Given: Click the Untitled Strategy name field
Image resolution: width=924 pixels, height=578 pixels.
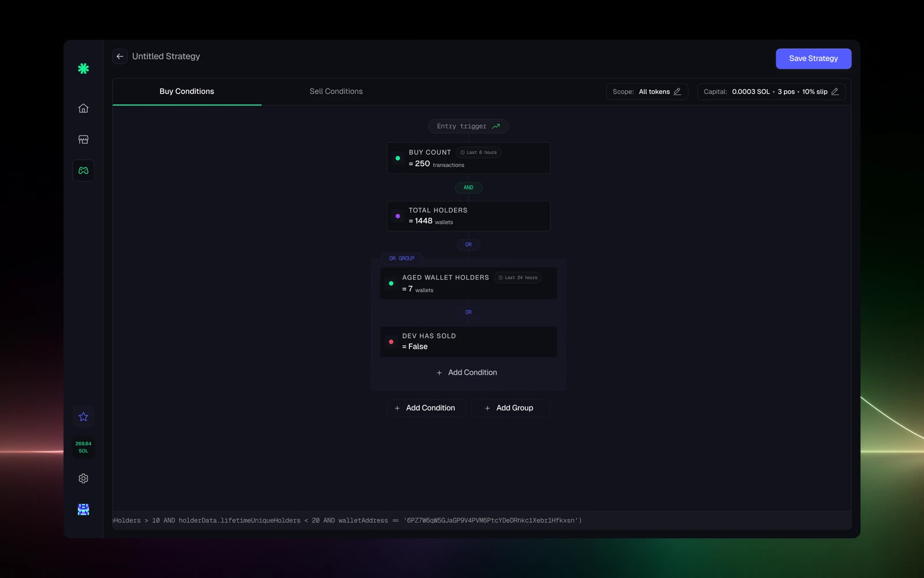Looking at the screenshot, I should coord(166,56).
